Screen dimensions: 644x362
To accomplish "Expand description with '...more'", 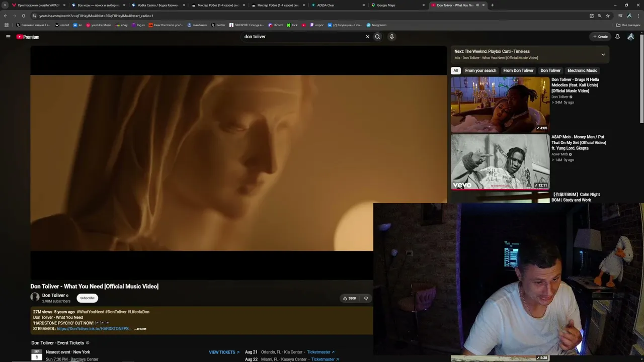I will tap(140, 329).
